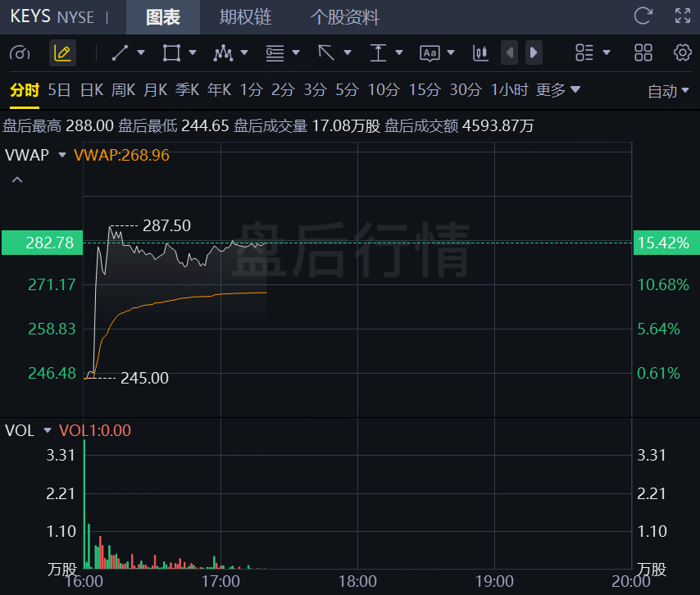The height and width of the screenshot is (595, 700).
Task: Open chart settings gear icon
Action: tap(682, 52)
